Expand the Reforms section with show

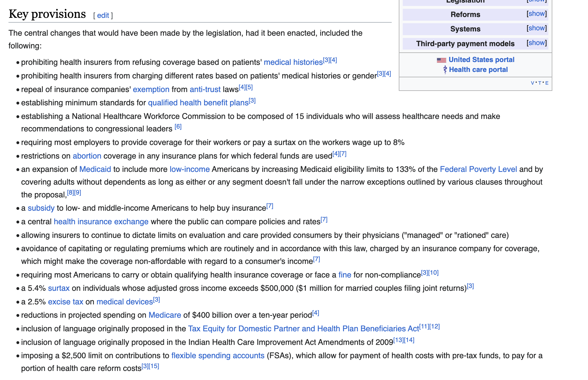click(x=536, y=14)
